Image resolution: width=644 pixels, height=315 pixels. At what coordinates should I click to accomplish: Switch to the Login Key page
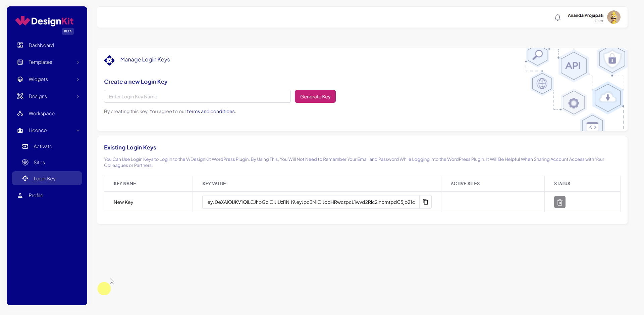coord(44,178)
